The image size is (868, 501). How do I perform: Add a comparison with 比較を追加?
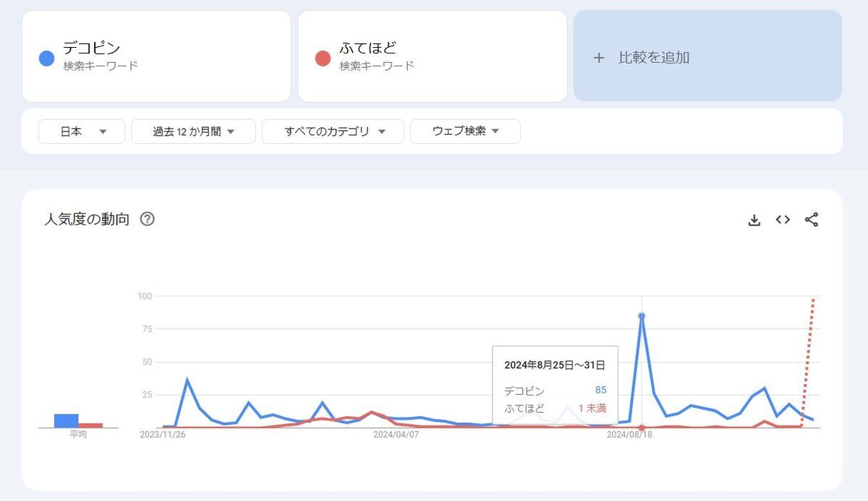coord(708,56)
